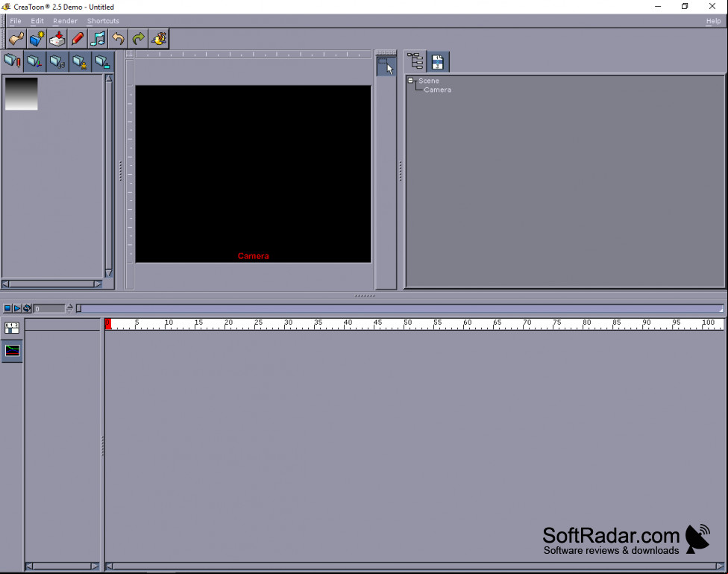Open the Shortcuts menu
This screenshot has height=574, width=728.
click(x=103, y=21)
